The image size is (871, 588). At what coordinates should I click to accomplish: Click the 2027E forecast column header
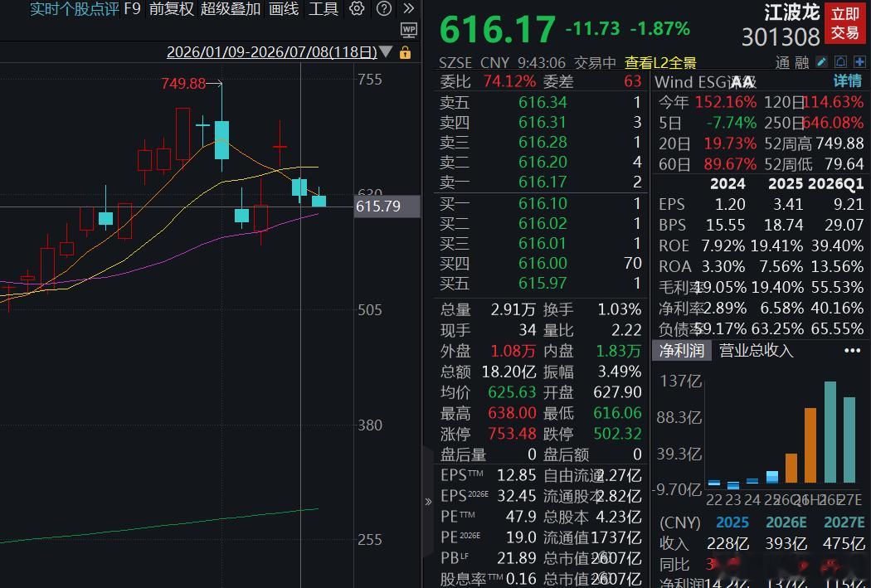pos(844,522)
